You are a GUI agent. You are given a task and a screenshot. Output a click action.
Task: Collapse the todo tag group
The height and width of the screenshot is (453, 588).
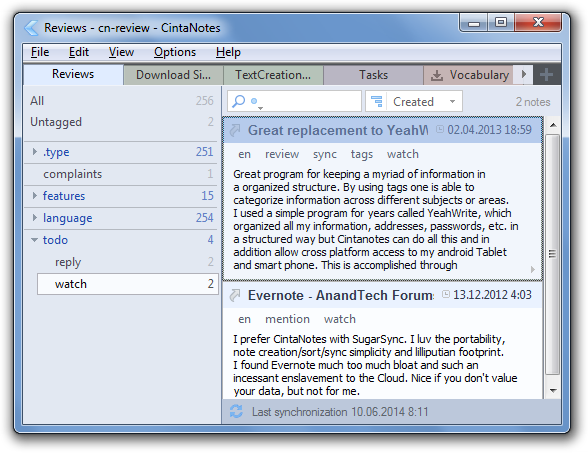pos(34,240)
